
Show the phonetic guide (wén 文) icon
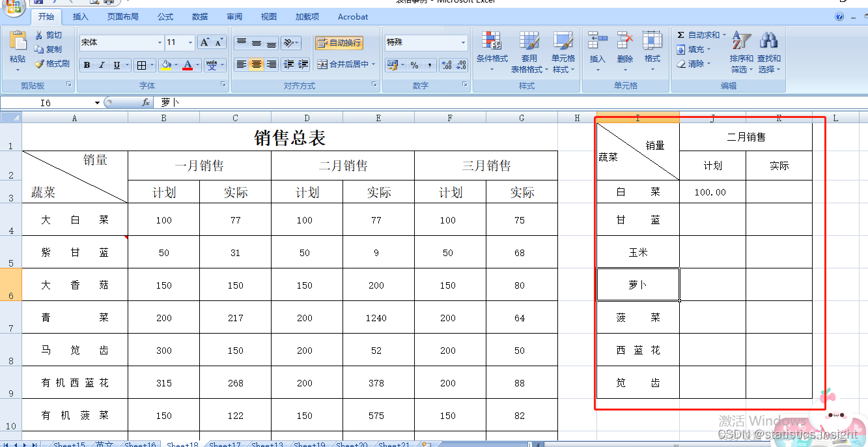(212, 65)
